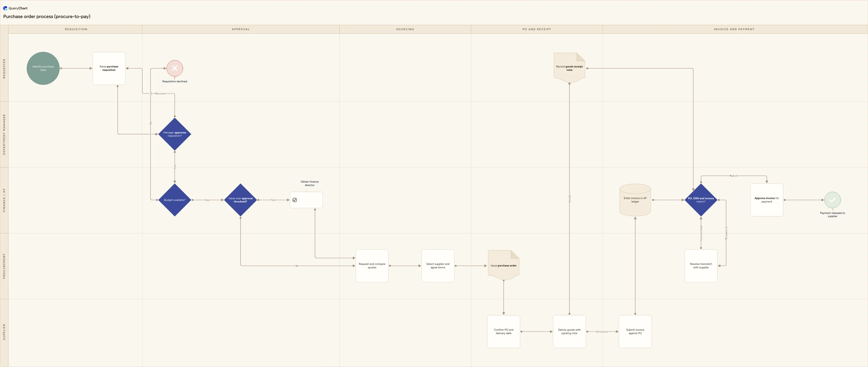
Task: Click the PROCUREMENT swimlane label
Action: pyautogui.click(x=4, y=266)
